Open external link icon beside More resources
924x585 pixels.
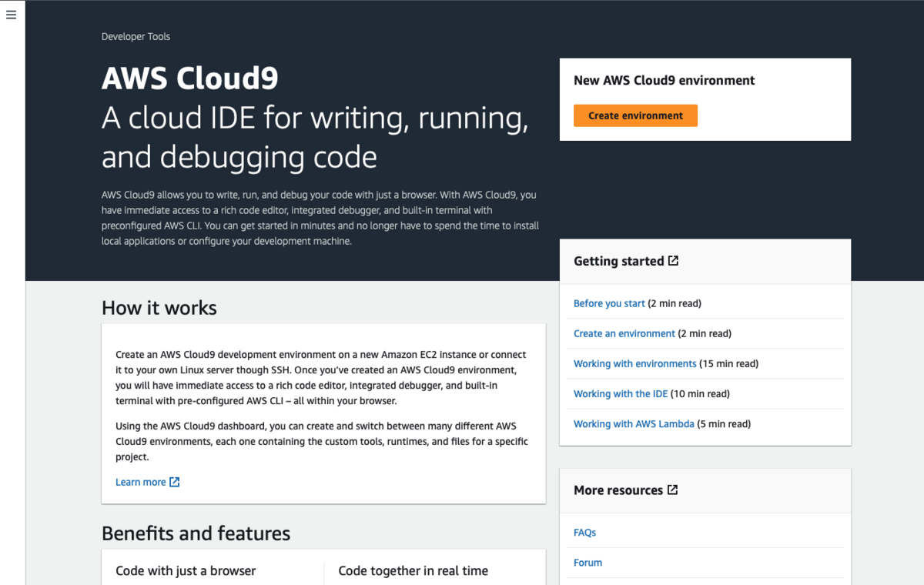672,490
